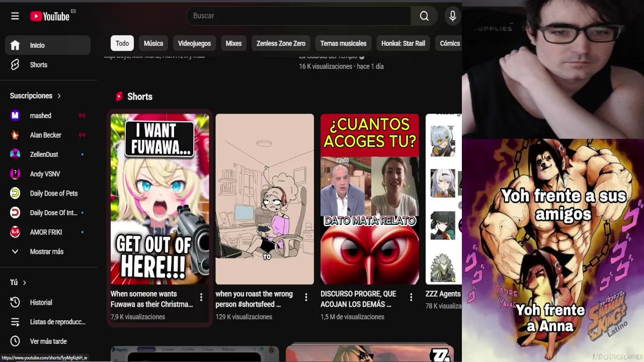The width and height of the screenshot is (644, 362).
Task: Select the Videojuegos filter chip
Action: [194, 43]
